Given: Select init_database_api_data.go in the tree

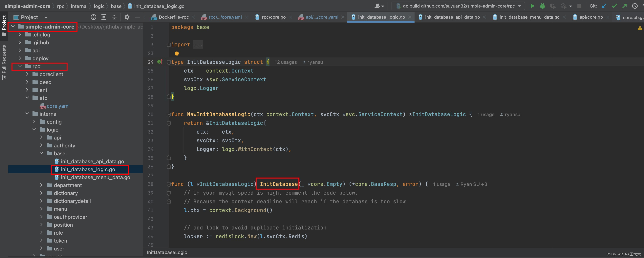Looking at the screenshot, I should (92, 161).
